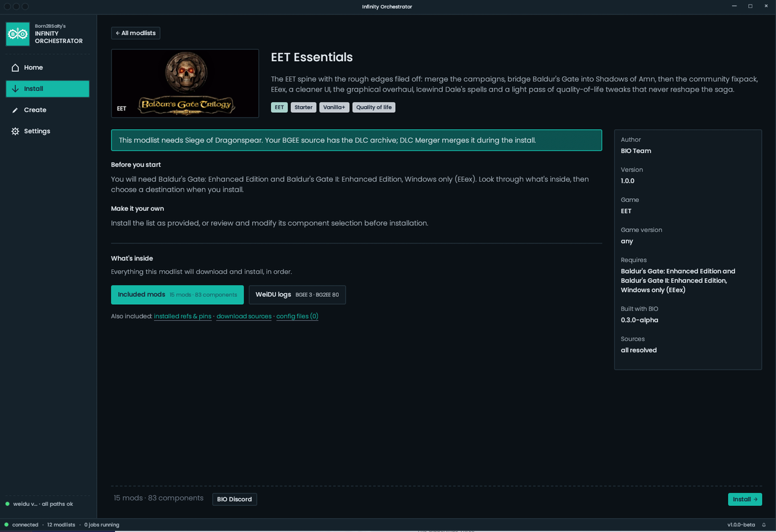Open the installed refs & pins link
This screenshot has width=776, height=532.
pos(182,316)
